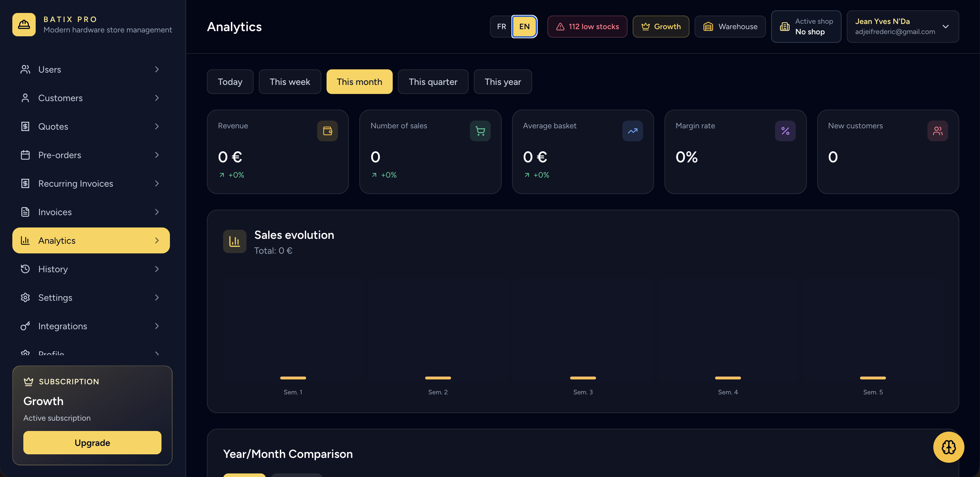The width and height of the screenshot is (980, 477).
Task: Click the Number of sales cart icon
Action: [x=480, y=131]
